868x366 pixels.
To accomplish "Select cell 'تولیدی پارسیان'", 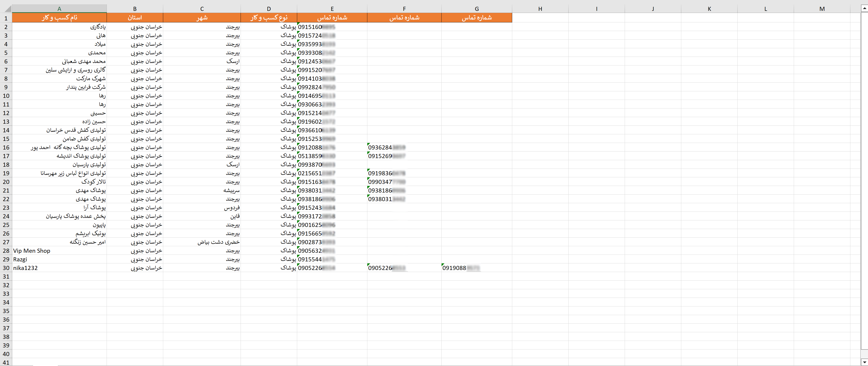I will (x=59, y=165).
